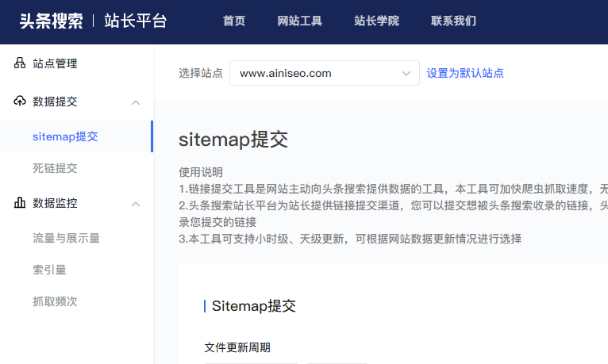This screenshot has width=608, height=364.
Task: Collapse the 数据监控 section chevron
Action: (x=135, y=204)
